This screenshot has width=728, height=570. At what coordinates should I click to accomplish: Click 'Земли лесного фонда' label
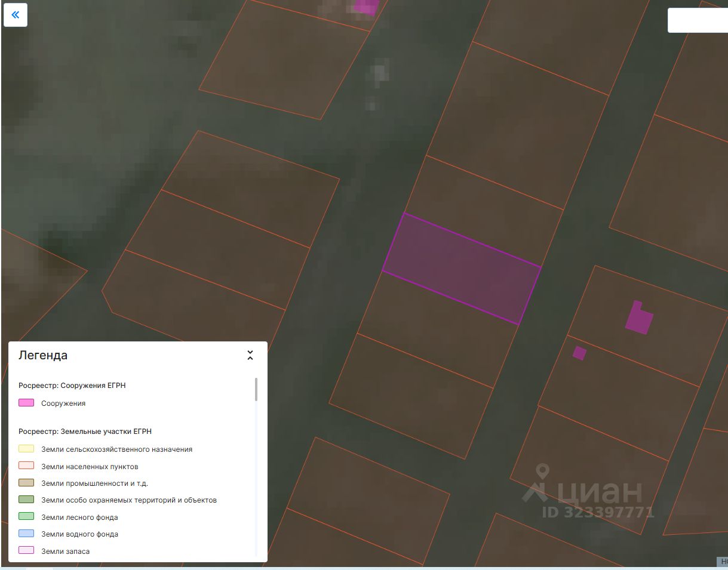click(79, 517)
